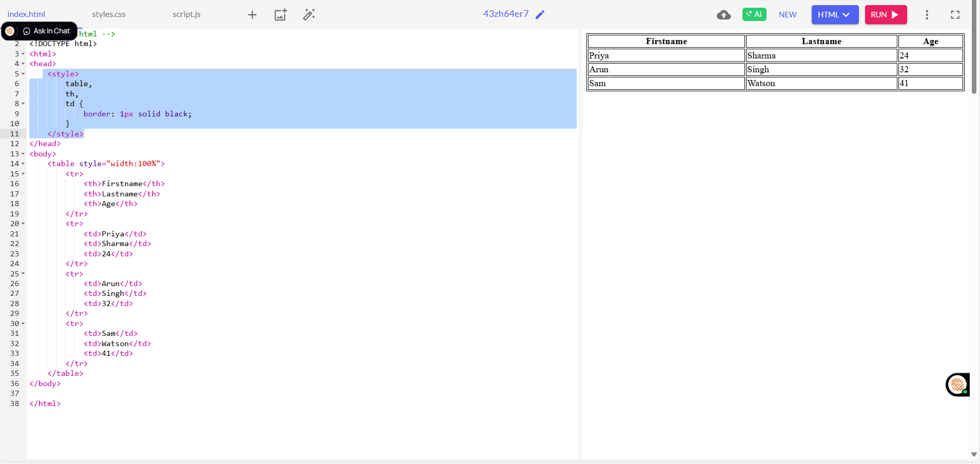Collapse the table tag fold on line 14
The image size is (980, 464).
[x=23, y=164]
